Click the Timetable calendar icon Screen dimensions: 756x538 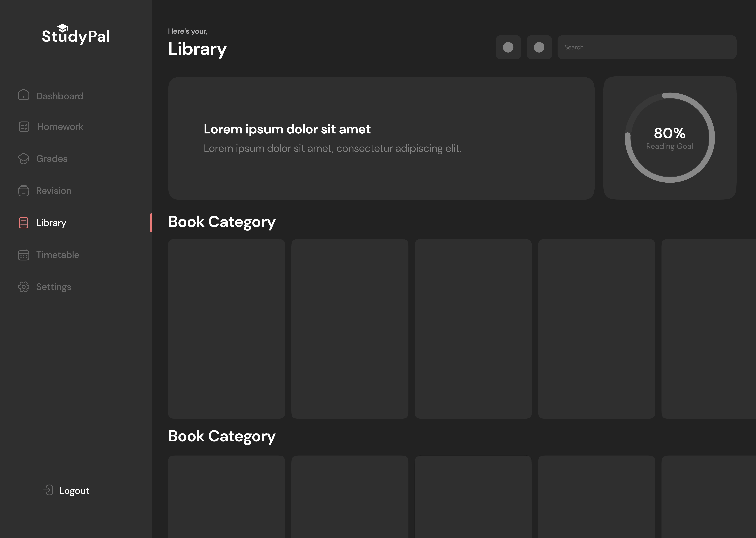(x=23, y=255)
